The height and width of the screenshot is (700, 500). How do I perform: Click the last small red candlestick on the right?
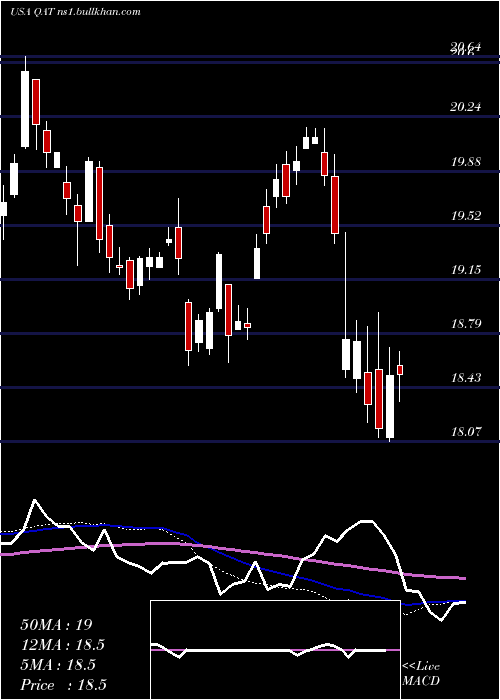(400, 370)
